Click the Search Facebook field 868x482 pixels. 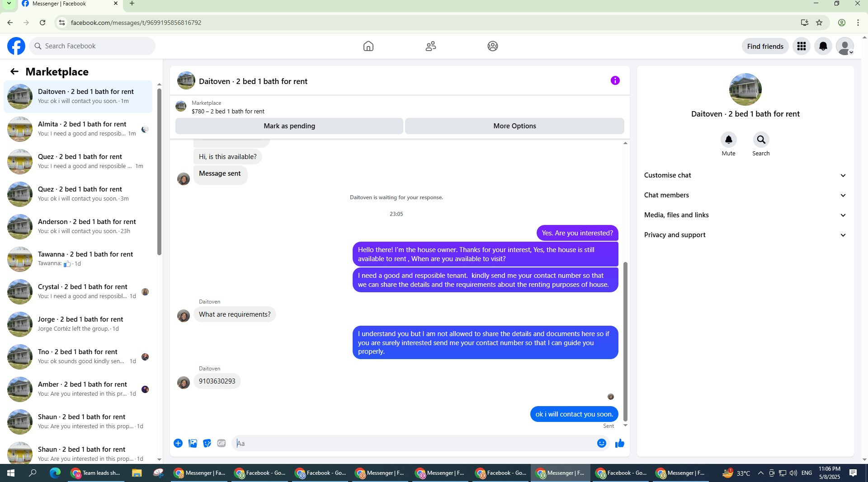coord(92,46)
